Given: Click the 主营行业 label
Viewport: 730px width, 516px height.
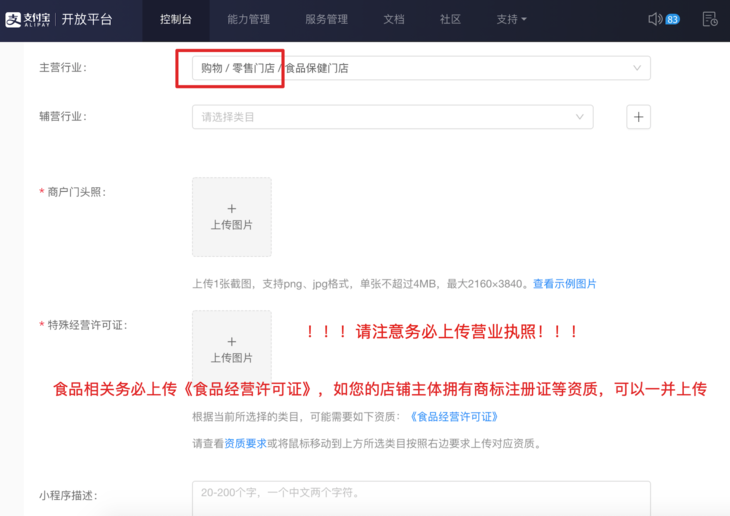Looking at the screenshot, I should coord(63,68).
